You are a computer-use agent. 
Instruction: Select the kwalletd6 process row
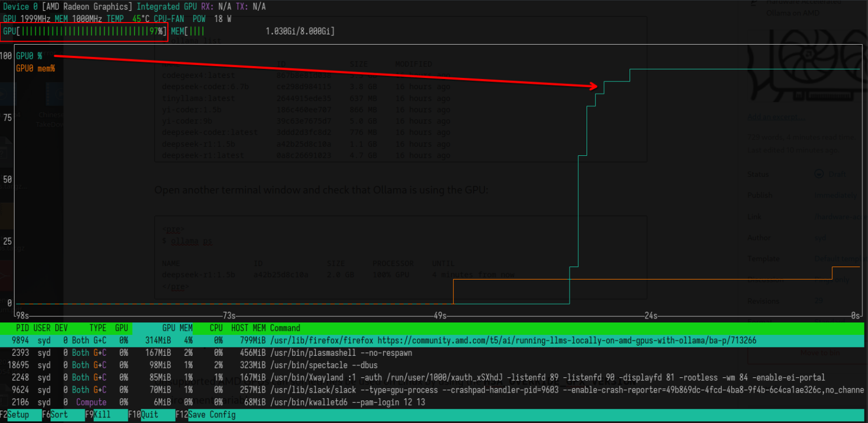pyautogui.click(x=339, y=403)
